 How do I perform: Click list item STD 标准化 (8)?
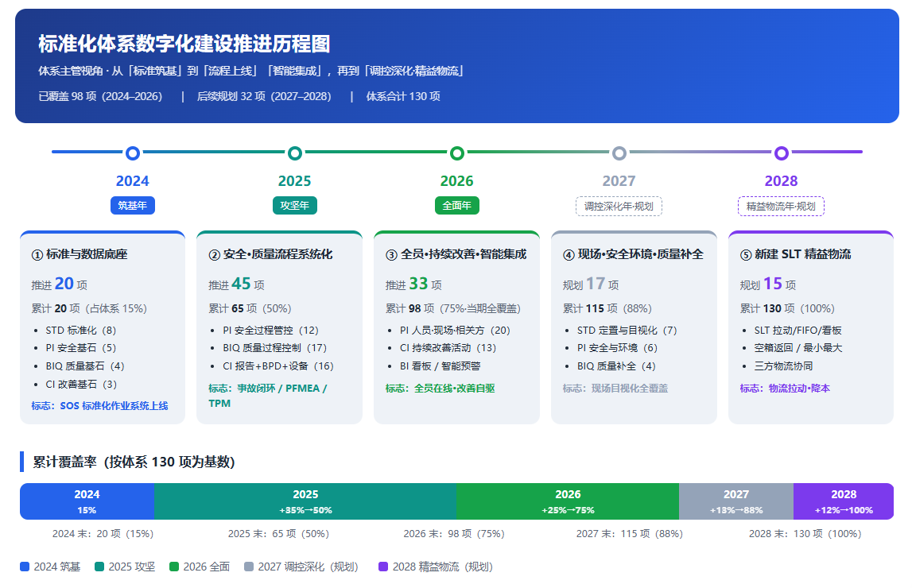tap(81, 330)
